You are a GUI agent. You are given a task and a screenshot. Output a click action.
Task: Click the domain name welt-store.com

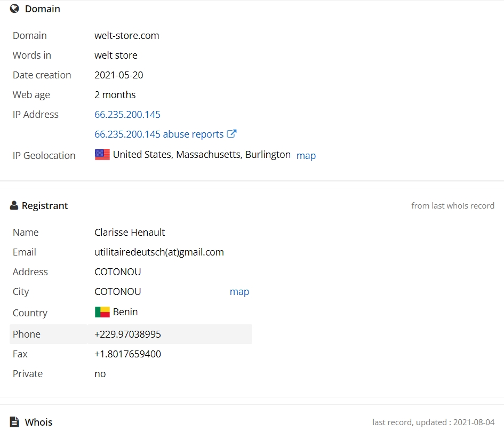(x=126, y=36)
